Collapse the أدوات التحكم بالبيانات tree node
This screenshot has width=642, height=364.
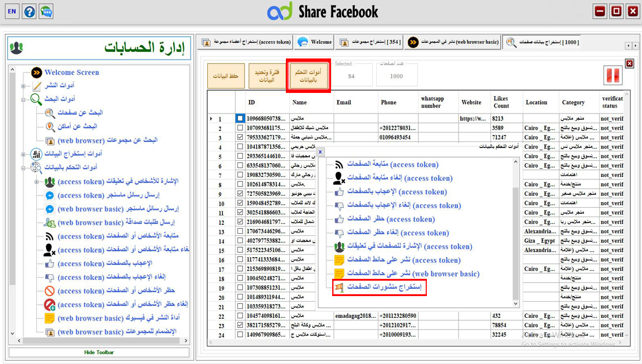(x=23, y=168)
